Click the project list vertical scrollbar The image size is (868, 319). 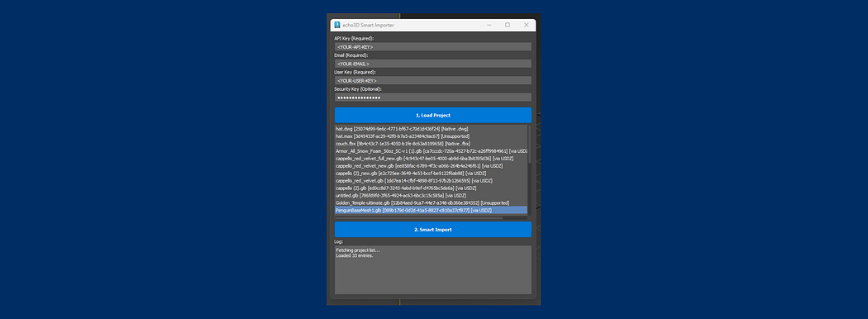pyautogui.click(x=529, y=144)
